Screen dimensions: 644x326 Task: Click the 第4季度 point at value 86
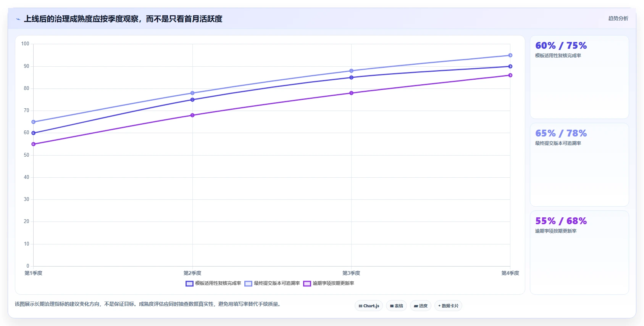tap(510, 75)
